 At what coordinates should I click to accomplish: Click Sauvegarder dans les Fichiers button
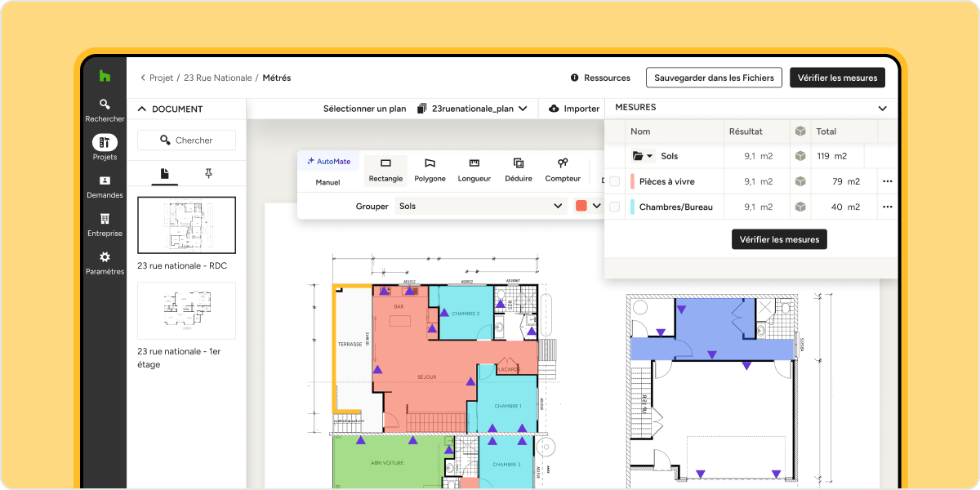pos(714,78)
